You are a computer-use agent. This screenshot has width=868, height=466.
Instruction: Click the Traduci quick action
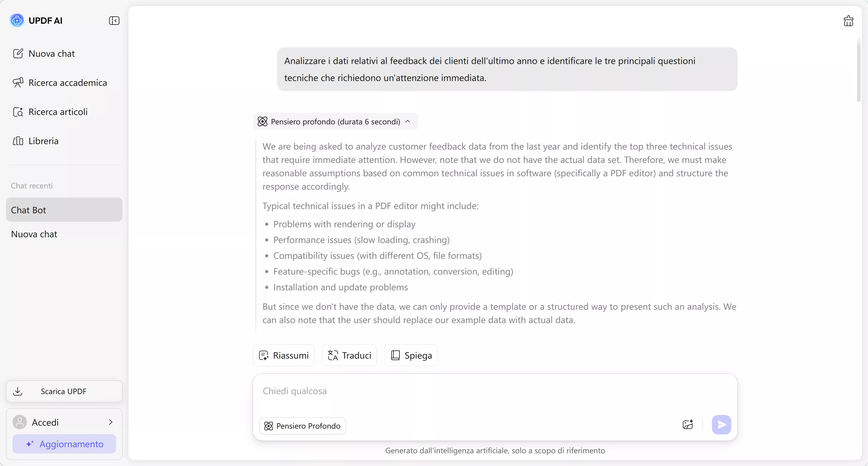tap(349, 355)
